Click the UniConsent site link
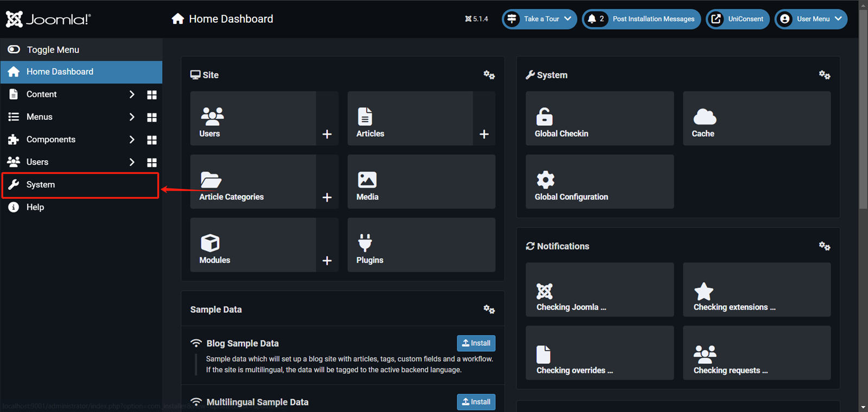The height and width of the screenshot is (412, 868). coord(737,19)
